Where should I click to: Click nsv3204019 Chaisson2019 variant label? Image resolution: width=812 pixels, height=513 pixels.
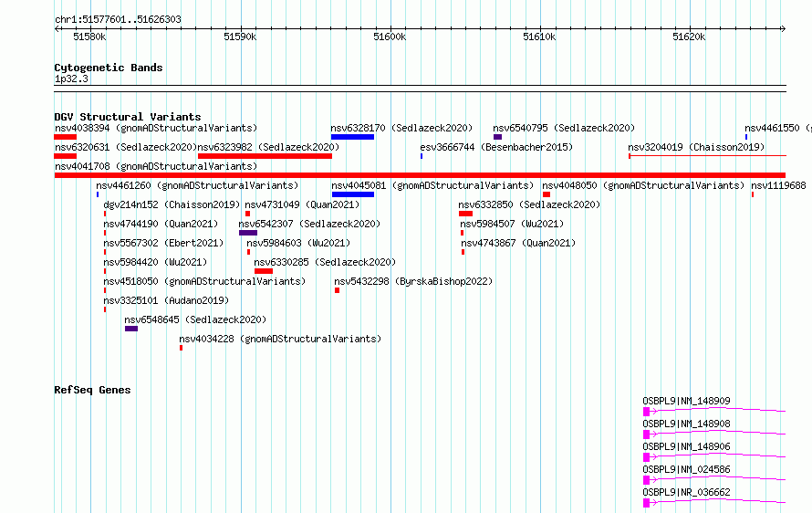coord(696,147)
